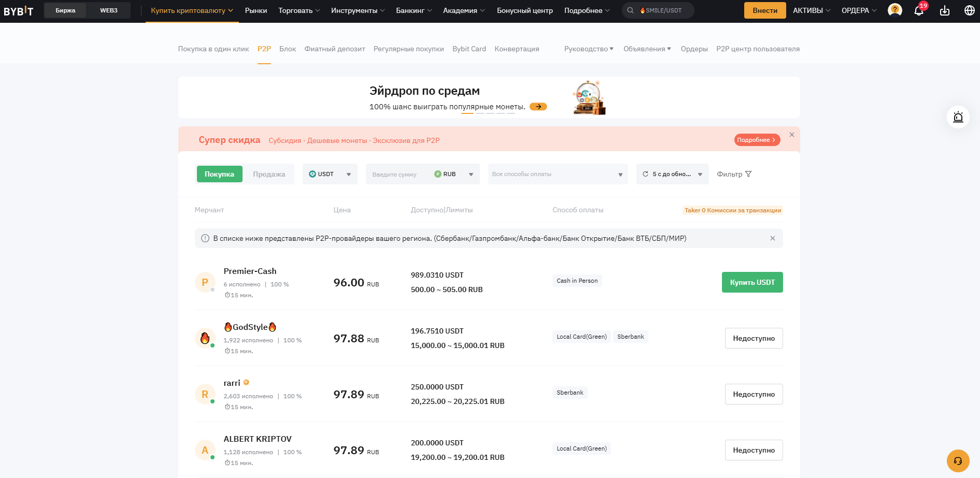Open P2P центр пользователя link

(x=758, y=49)
